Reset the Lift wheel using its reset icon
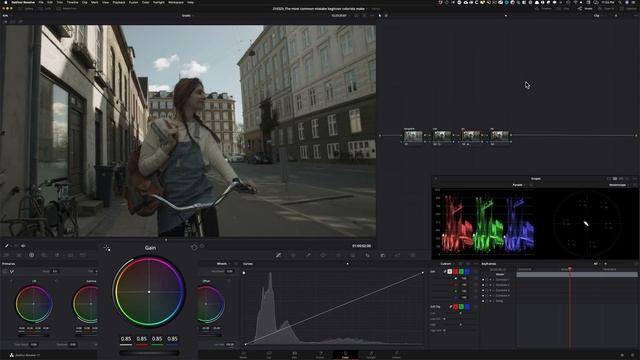640x360 pixels. click(56, 281)
